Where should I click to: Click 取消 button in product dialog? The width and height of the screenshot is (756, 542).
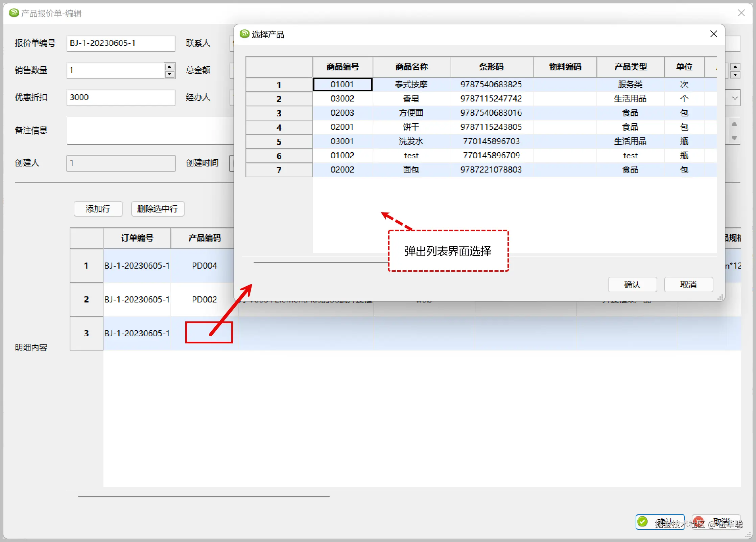(x=688, y=285)
